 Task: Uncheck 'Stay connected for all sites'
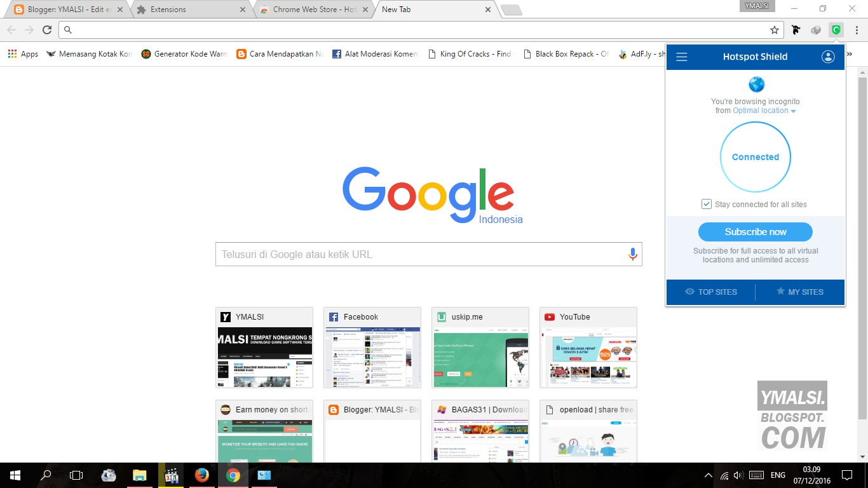pyautogui.click(x=707, y=203)
